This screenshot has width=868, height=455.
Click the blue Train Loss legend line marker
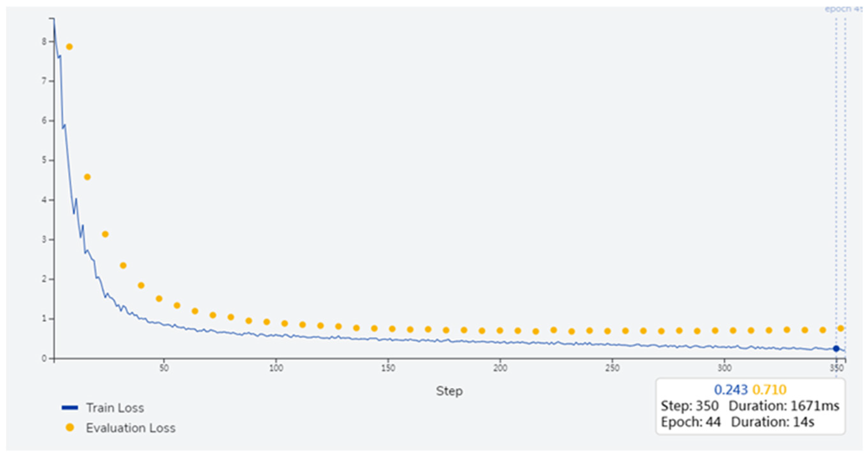[x=70, y=407]
